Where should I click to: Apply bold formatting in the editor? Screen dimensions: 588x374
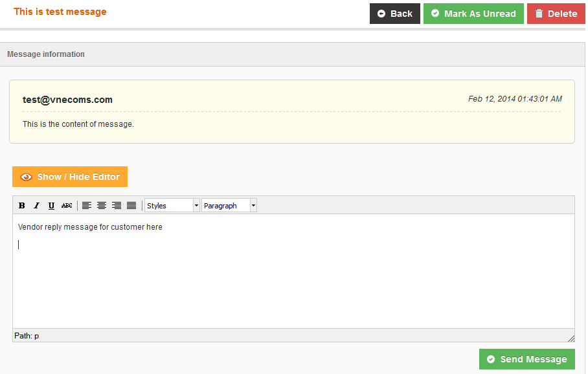point(22,205)
